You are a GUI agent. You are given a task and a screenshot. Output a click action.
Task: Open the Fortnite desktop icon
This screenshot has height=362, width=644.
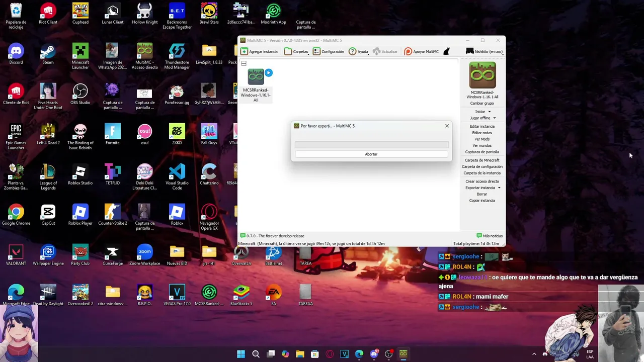[113, 135]
